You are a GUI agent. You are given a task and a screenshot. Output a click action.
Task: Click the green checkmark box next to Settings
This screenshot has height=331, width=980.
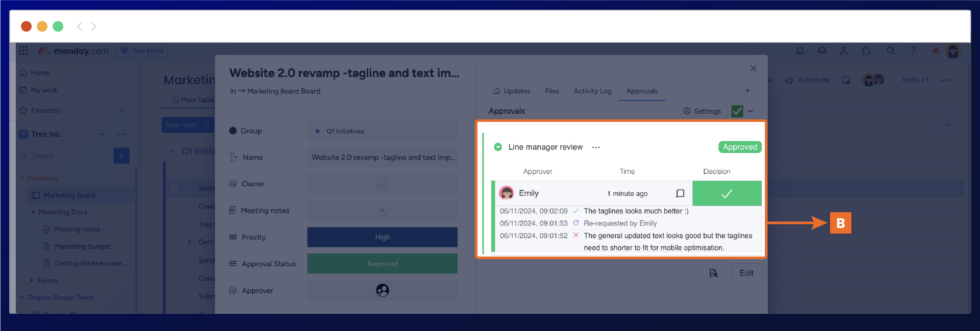(x=737, y=111)
